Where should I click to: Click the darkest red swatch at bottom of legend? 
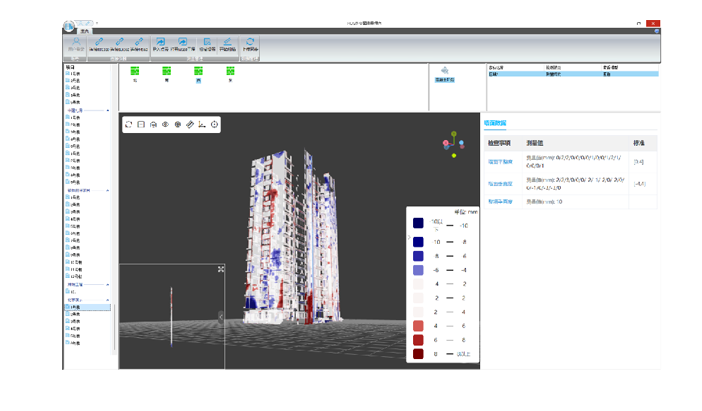tap(418, 354)
